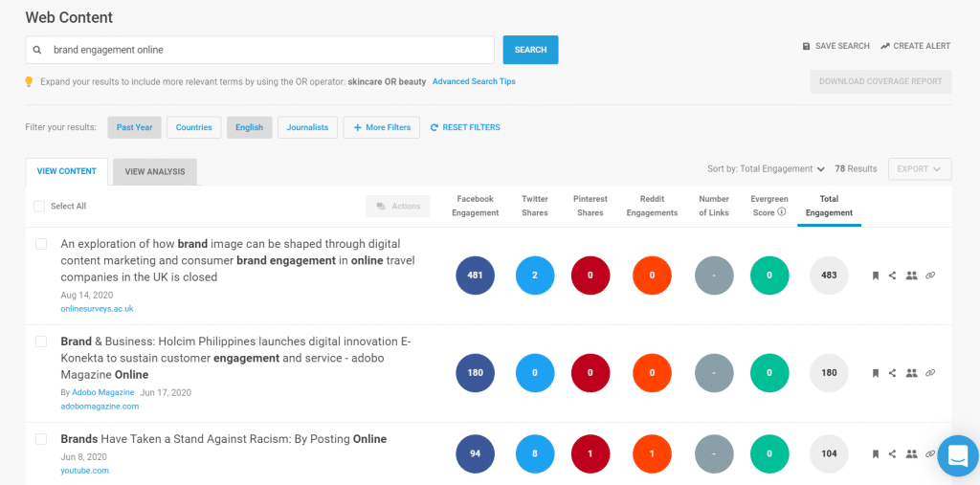The image size is (980, 485).
Task: Open the chat support bubble
Action: (x=957, y=455)
